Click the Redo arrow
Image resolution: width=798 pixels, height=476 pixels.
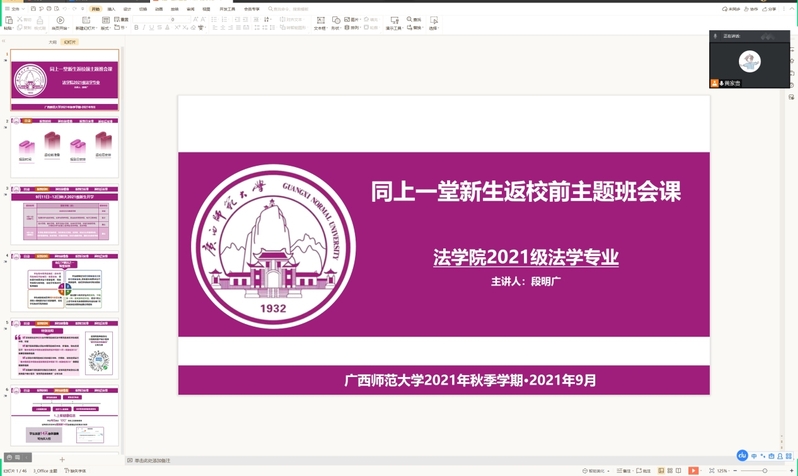coord(74,9)
